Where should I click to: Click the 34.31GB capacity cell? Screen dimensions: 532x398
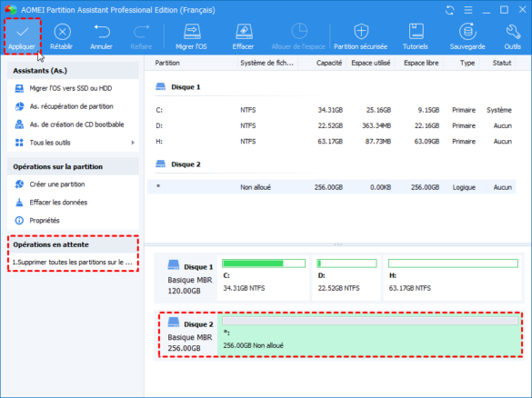(x=330, y=110)
